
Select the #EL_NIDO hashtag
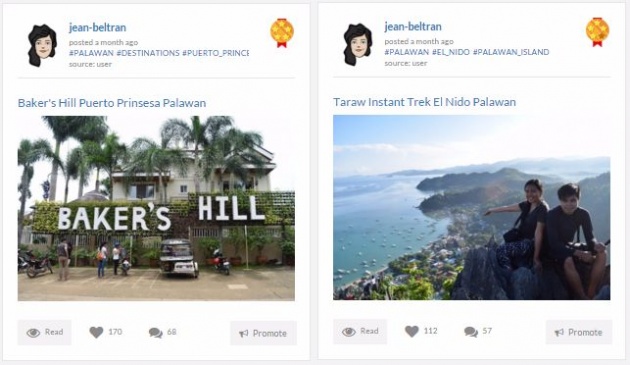pyautogui.click(x=450, y=52)
